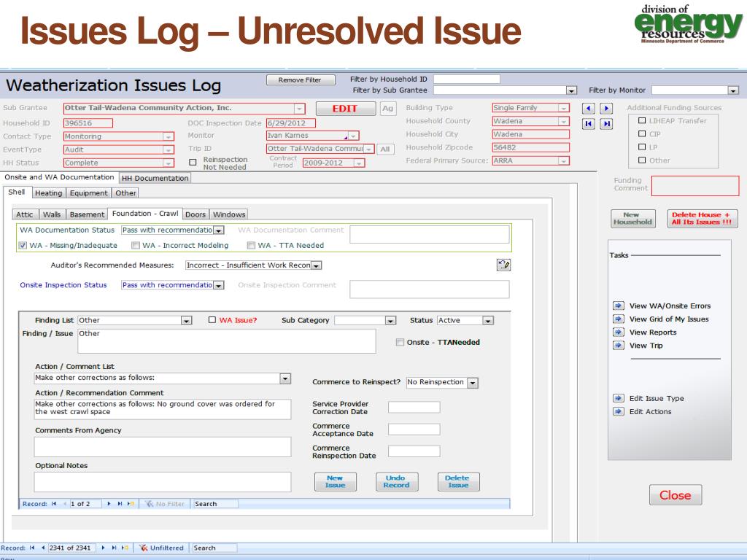Open the Finding List dropdown
Screen dimensions: 747x560
(x=186, y=320)
